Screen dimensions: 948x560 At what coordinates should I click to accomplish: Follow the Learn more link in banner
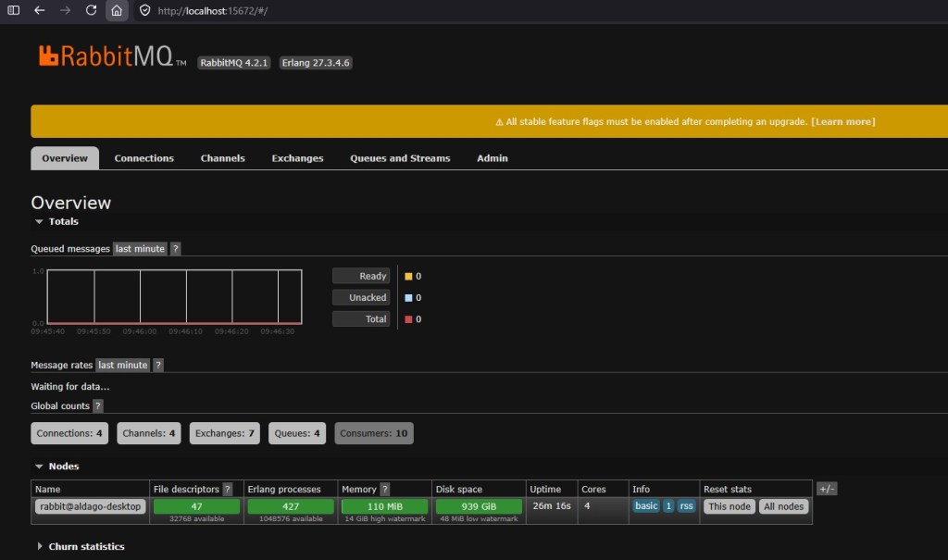pos(842,121)
